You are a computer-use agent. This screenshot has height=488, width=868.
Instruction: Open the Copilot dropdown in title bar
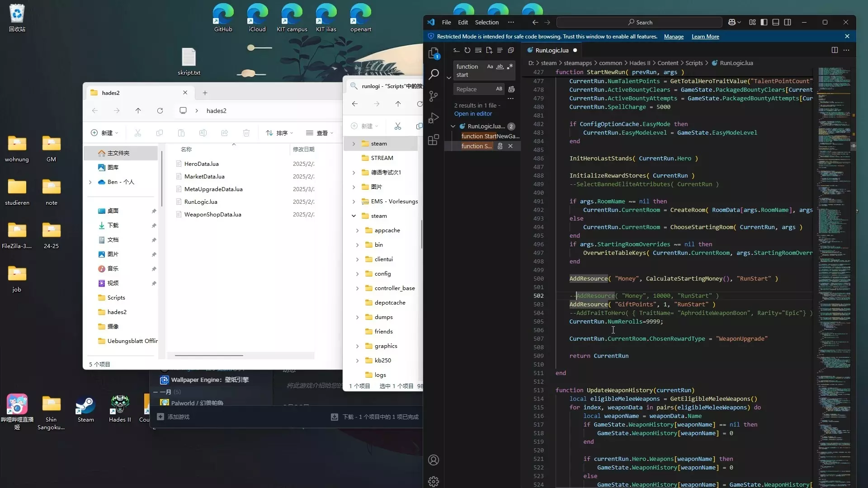[739, 22]
